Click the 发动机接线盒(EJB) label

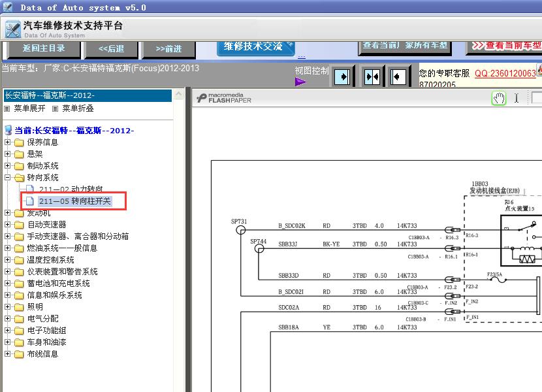(494, 190)
